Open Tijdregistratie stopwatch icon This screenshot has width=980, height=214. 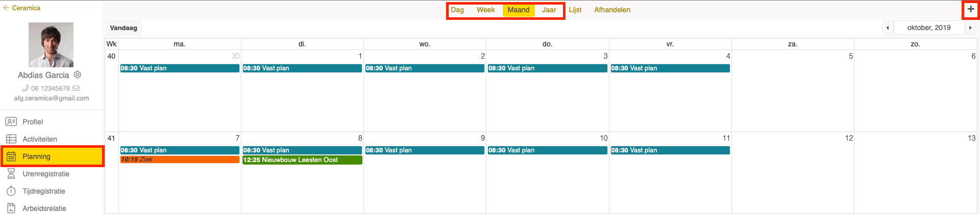11,191
